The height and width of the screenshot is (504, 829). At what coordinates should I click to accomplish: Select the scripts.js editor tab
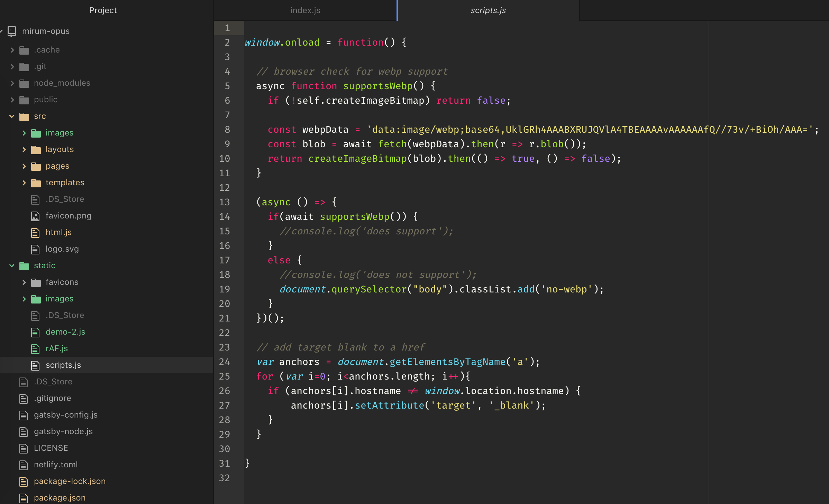pyautogui.click(x=488, y=10)
